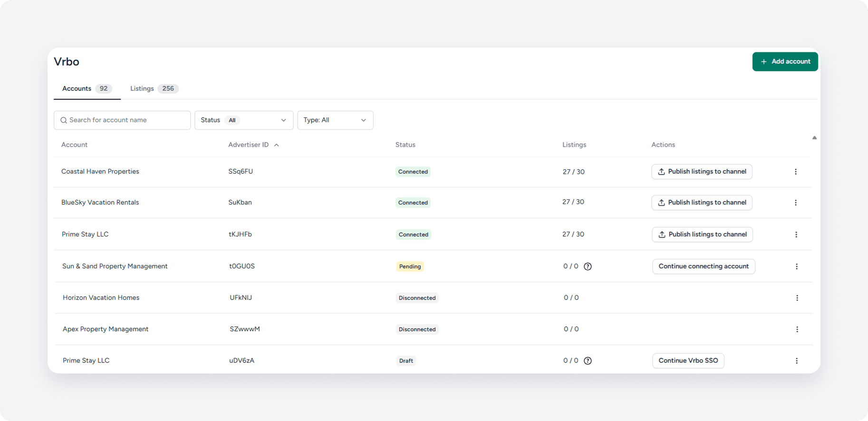Click the magnifier icon in search box
The height and width of the screenshot is (421, 868).
pyautogui.click(x=64, y=120)
